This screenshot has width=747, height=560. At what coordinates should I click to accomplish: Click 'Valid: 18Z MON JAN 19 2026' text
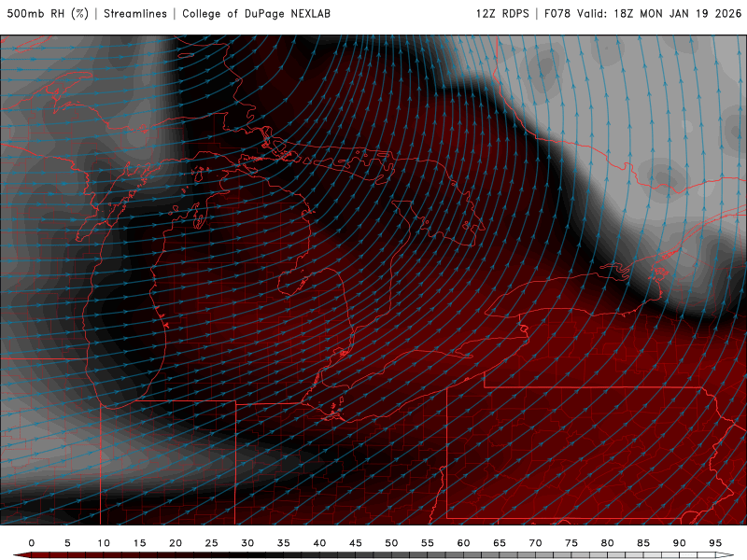(x=659, y=14)
